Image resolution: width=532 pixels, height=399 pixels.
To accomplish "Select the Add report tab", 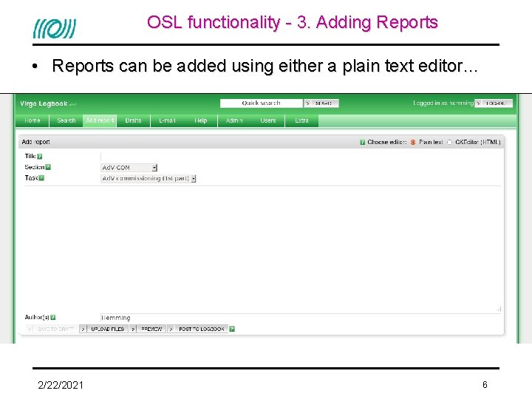I will click(100, 120).
